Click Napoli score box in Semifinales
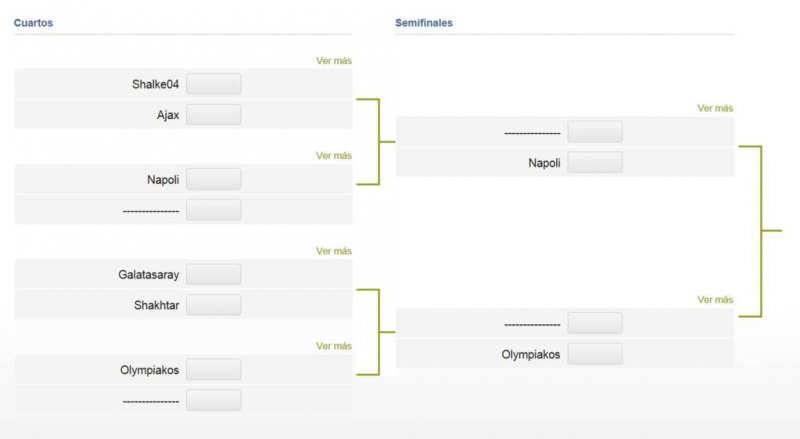Image resolution: width=800 pixels, height=439 pixels. (595, 162)
